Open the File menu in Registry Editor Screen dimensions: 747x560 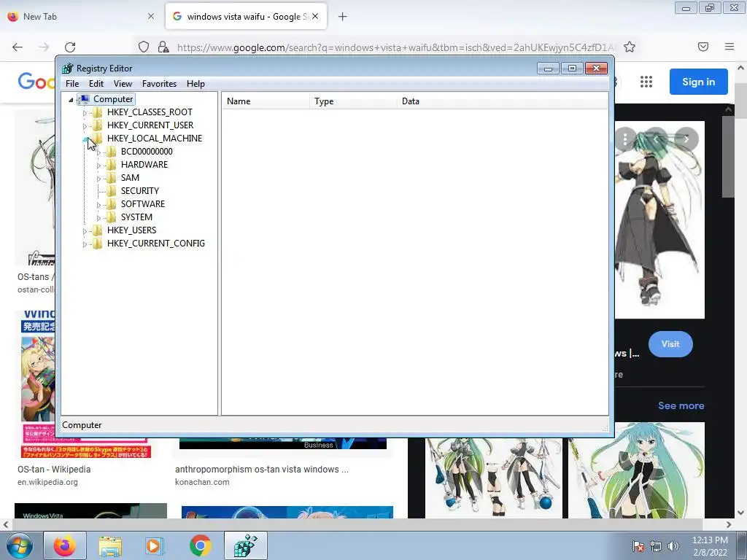pyautogui.click(x=72, y=84)
